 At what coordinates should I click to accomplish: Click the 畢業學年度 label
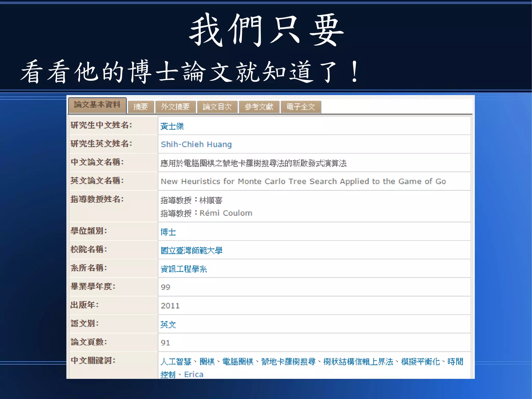[x=93, y=286]
